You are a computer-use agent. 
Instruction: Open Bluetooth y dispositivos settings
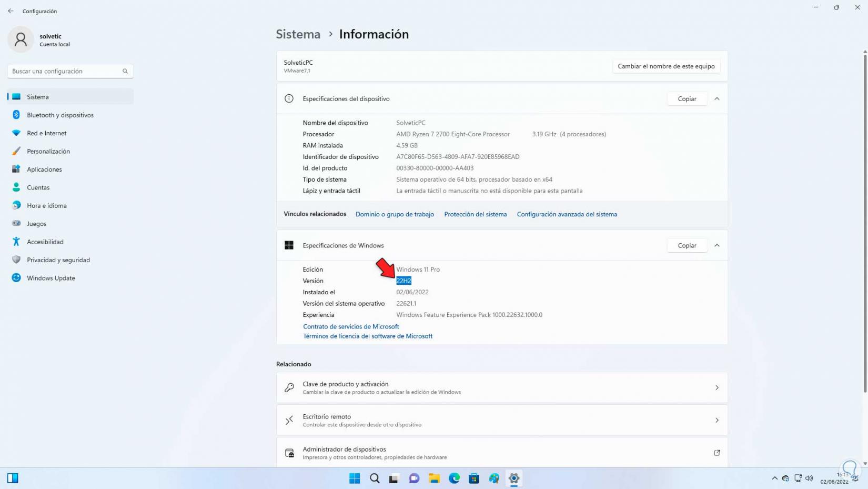(x=70, y=115)
